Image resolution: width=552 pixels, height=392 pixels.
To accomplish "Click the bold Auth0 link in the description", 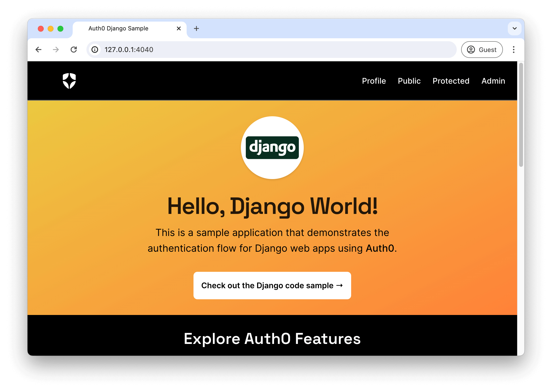I will point(380,248).
